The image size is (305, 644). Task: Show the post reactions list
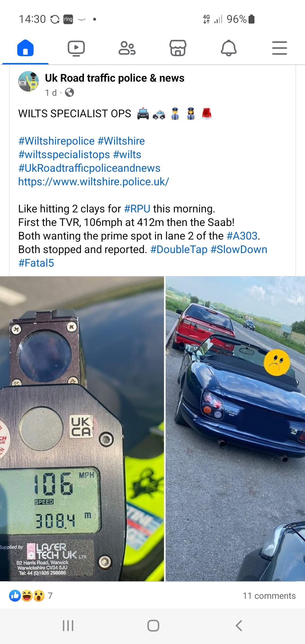pos(30,596)
